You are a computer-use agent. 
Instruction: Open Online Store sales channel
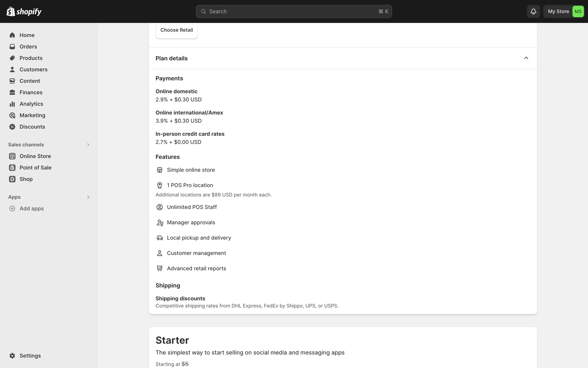[x=35, y=156]
